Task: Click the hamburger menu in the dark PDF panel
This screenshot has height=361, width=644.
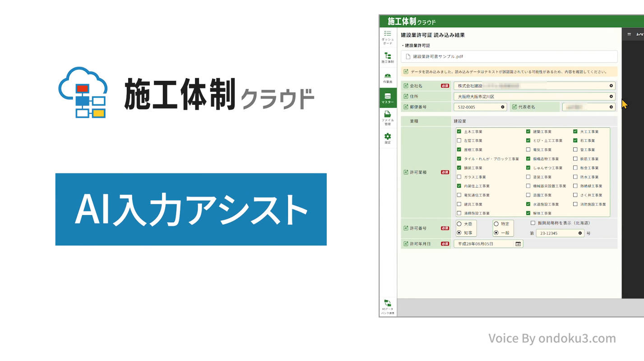Action: pyautogui.click(x=629, y=34)
